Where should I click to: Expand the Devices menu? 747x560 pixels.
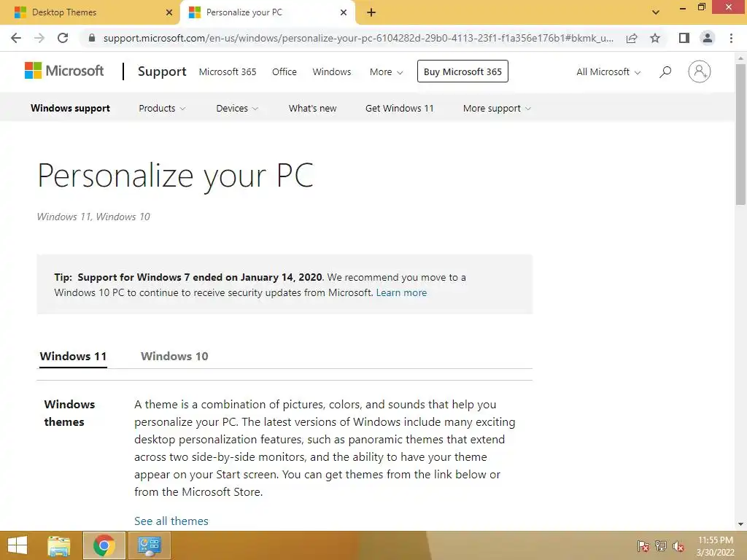pos(237,109)
